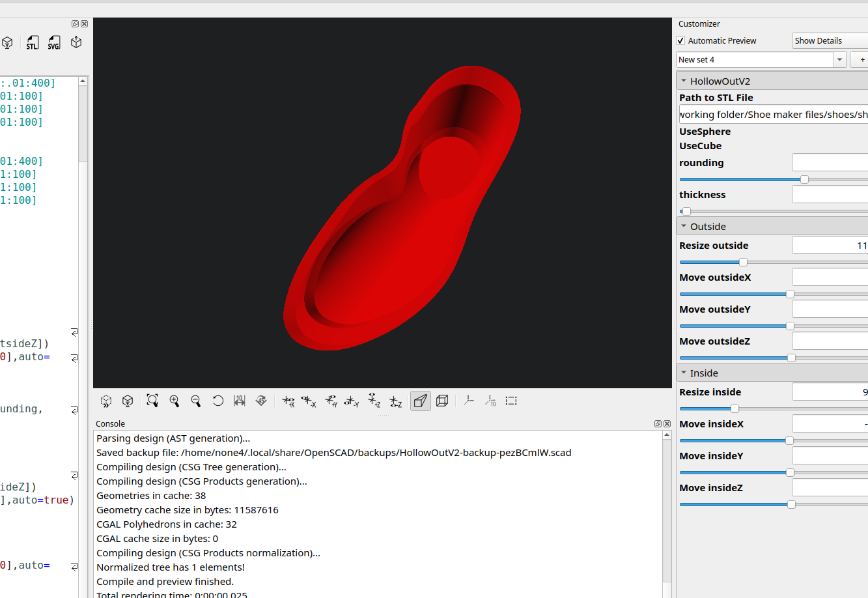Close the Console panel
This screenshot has height=598, width=868.
(x=667, y=423)
